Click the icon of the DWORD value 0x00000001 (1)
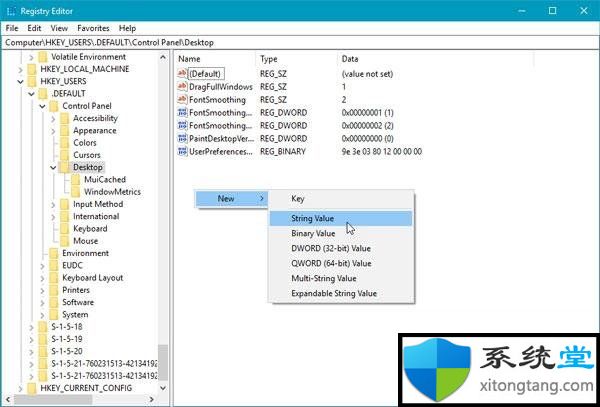This screenshot has height=407, width=600. click(183, 112)
